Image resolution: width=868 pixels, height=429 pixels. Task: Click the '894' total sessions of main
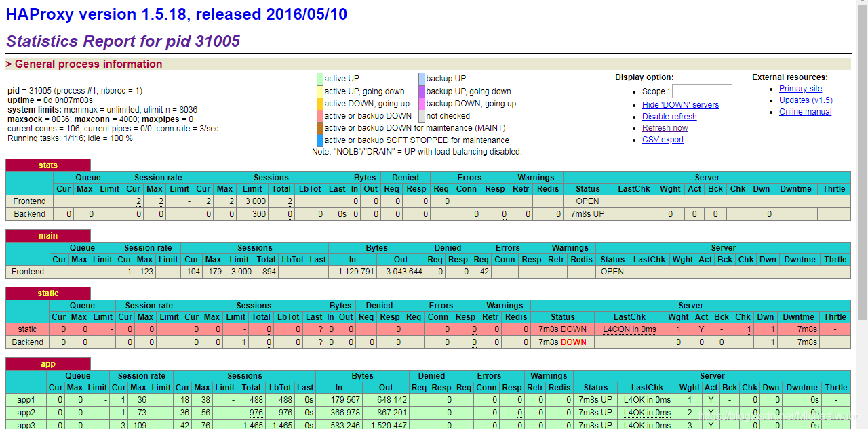pos(269,272)
